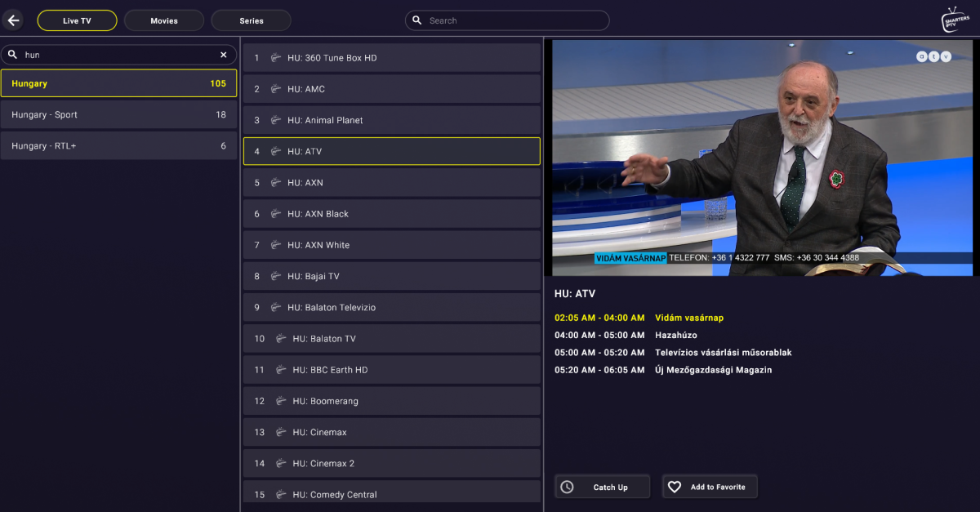Select the Hungary - Sport category
The image size is (980, 512).
[118, 115]
